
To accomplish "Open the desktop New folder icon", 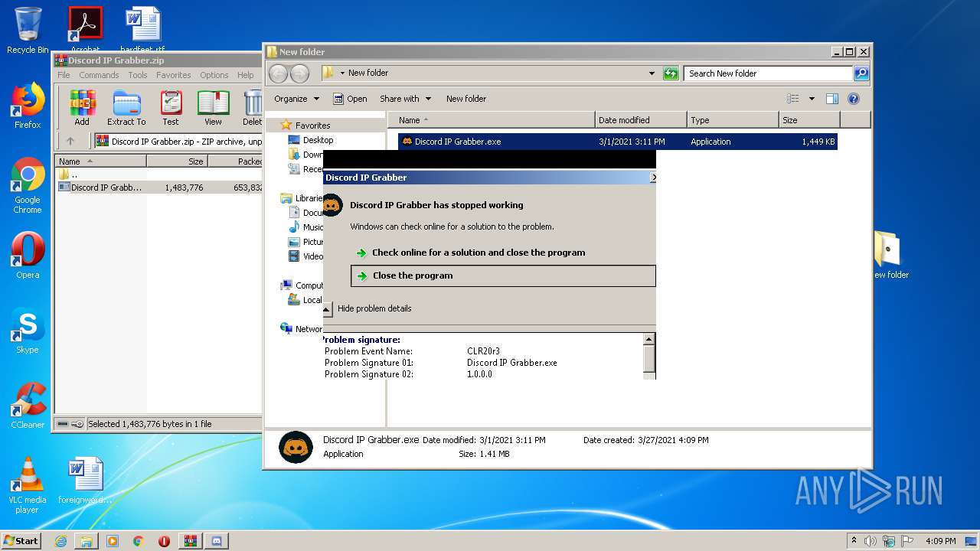I will tap(888, 256).
